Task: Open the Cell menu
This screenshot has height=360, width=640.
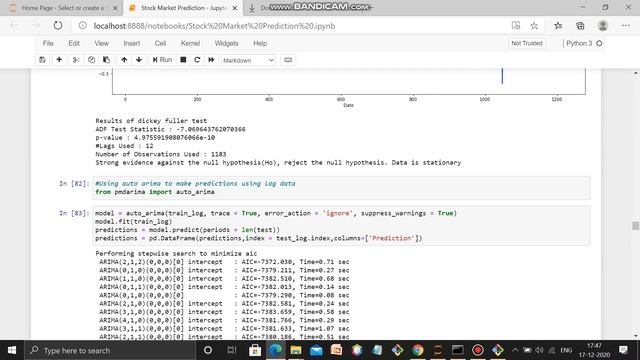Action: (x=160, y=43)
